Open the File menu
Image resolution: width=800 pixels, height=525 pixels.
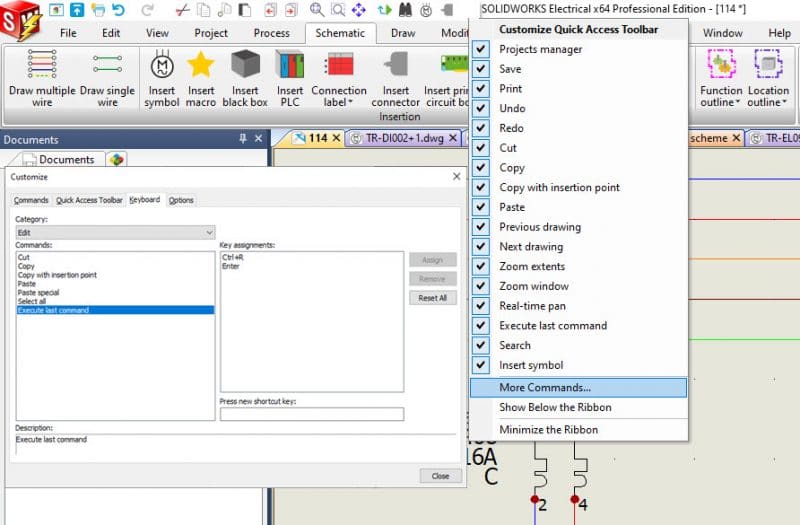click(68, 33)
